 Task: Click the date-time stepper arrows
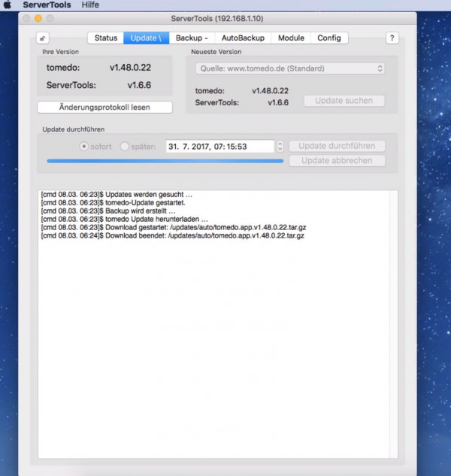pos(280,147)
